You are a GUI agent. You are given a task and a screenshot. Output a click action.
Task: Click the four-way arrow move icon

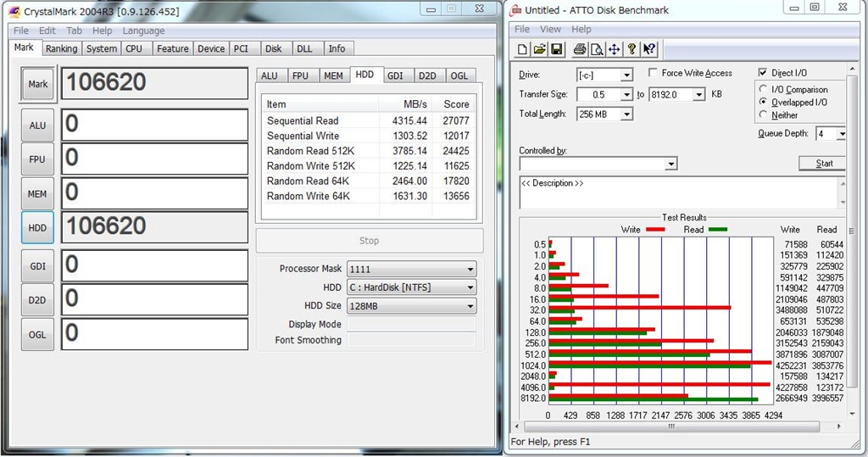[614, 49]
